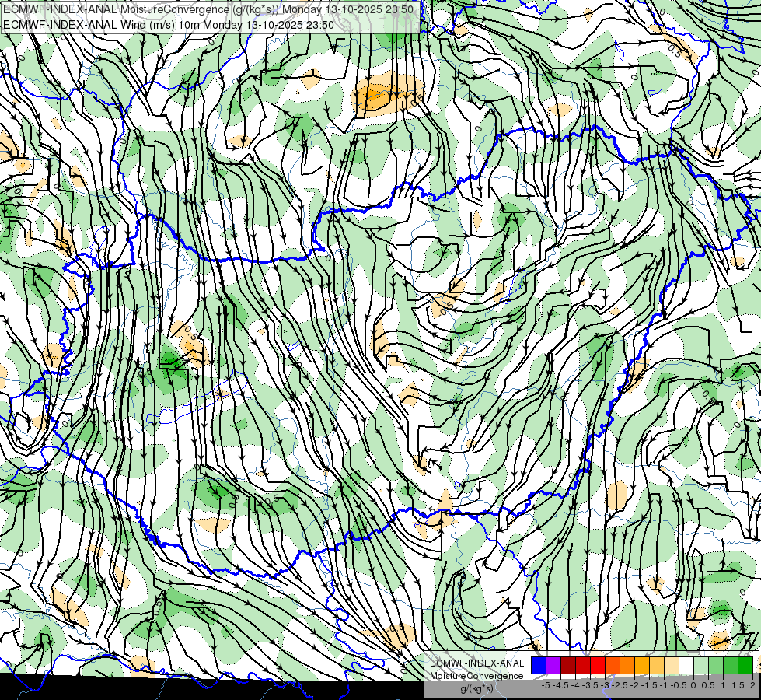Click the -3.5 tick label on the legend
The image size is (761, 700).
point(590,685)
